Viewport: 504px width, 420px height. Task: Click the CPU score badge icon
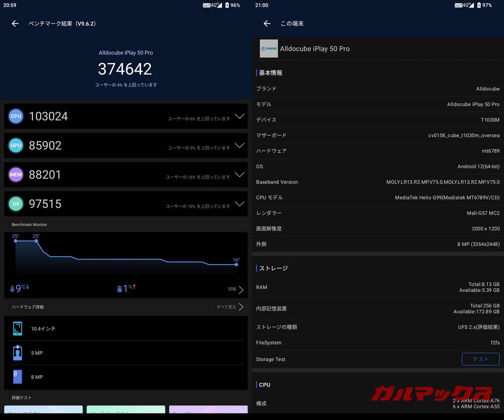[x=16, y=116]
